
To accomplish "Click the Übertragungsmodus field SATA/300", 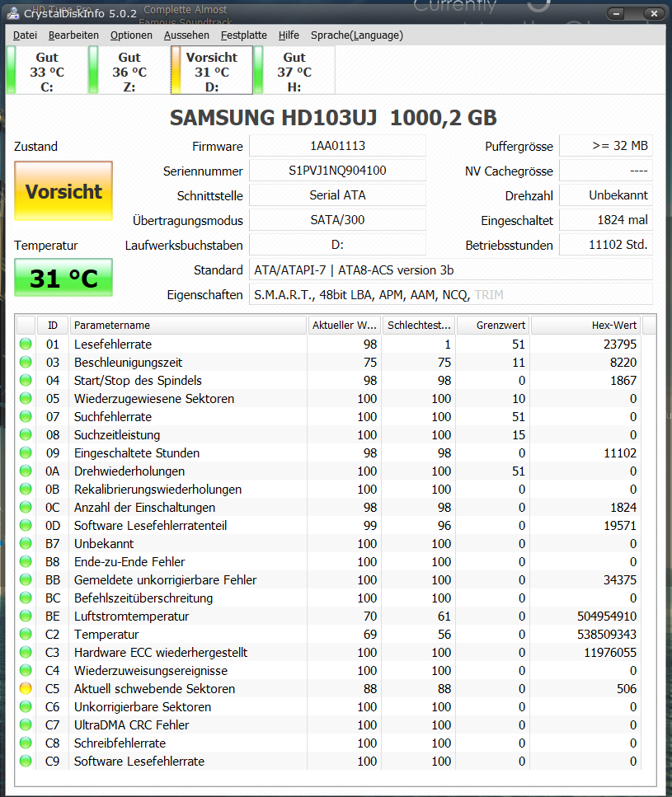I will pos(337,220).
